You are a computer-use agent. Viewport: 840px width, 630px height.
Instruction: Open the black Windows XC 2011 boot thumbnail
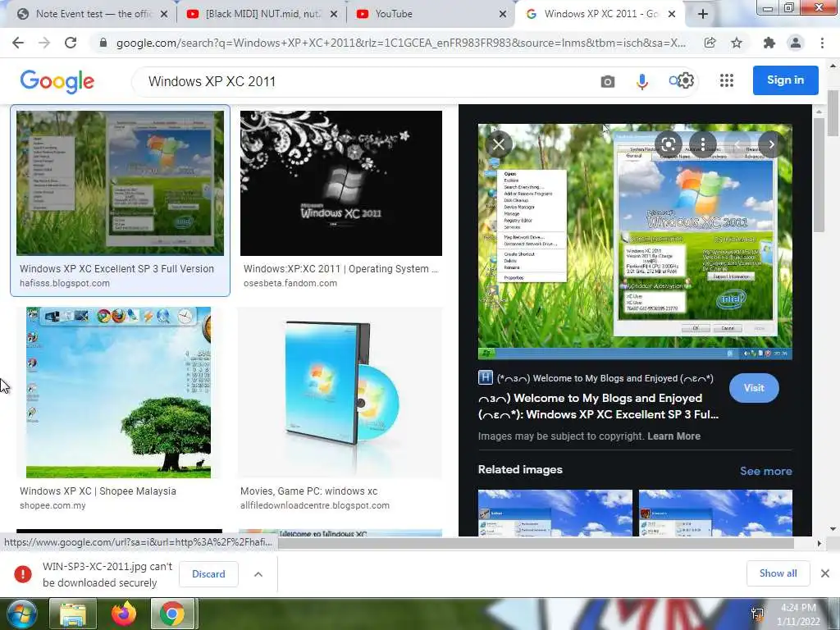pos(340,183)
